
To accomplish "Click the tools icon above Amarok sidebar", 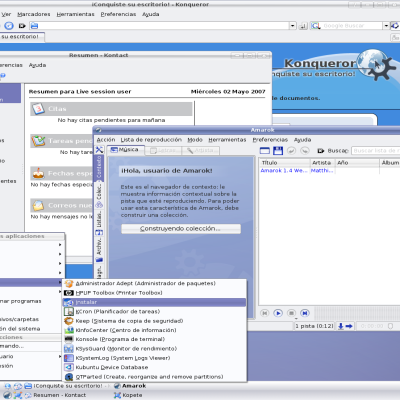I will tap(99, 150).
